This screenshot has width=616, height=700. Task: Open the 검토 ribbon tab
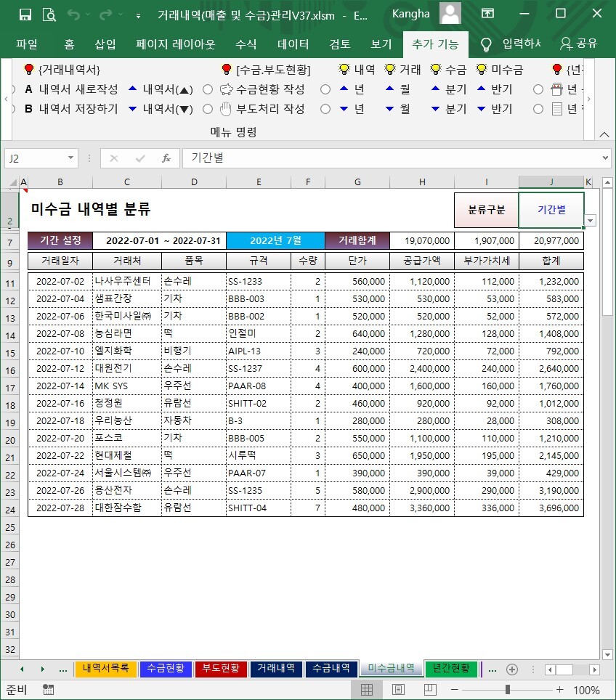(340, 44)
